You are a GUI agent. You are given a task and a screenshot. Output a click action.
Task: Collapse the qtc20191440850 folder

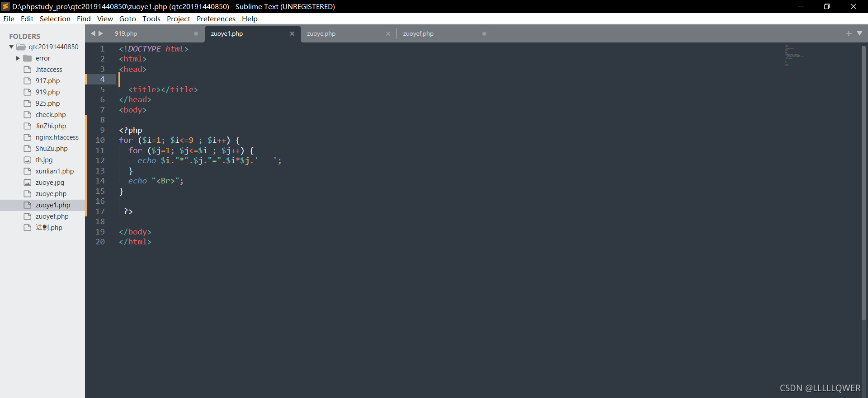11,47
